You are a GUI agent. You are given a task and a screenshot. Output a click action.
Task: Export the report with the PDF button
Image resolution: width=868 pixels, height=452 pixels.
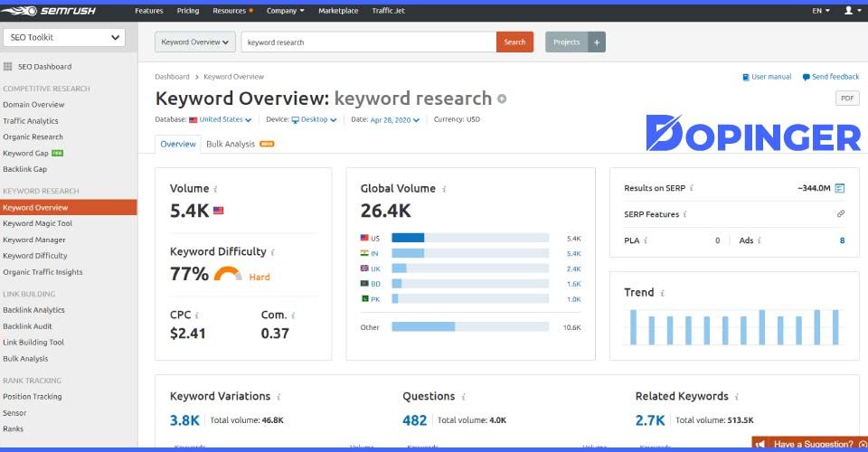pos(847,98)
